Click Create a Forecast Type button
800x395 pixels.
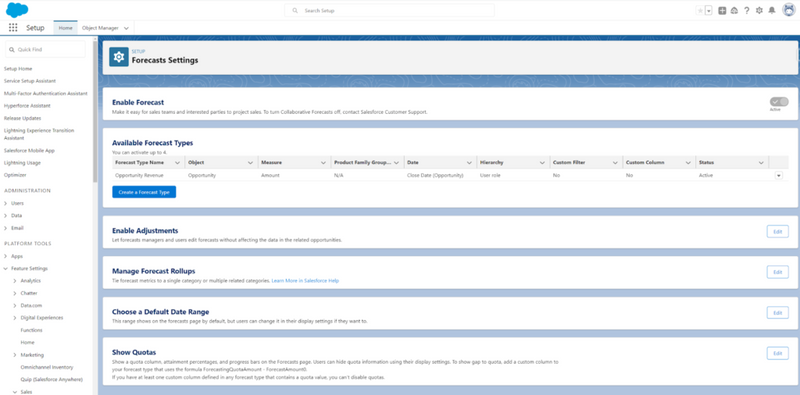point(144,192)
